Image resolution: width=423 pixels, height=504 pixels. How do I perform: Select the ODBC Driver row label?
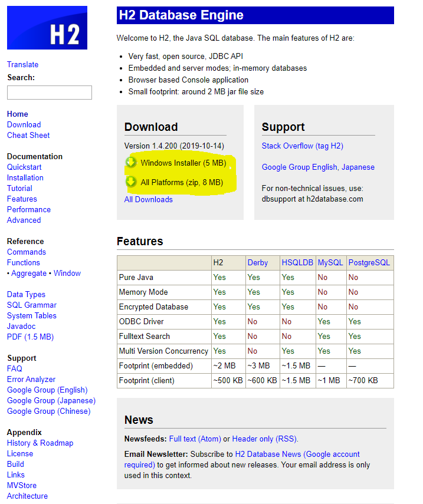pos(141,321)
